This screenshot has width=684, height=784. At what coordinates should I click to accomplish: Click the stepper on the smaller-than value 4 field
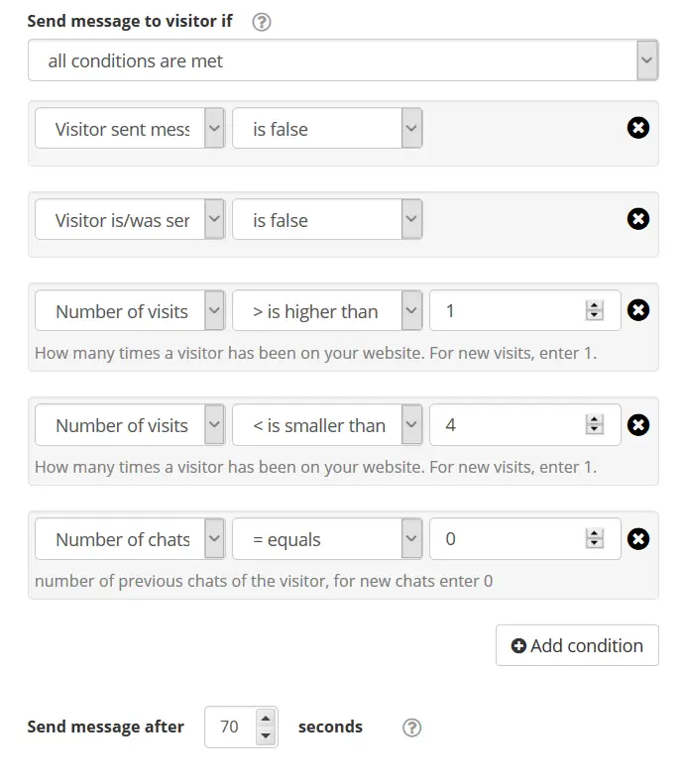[x=594, y=425]
